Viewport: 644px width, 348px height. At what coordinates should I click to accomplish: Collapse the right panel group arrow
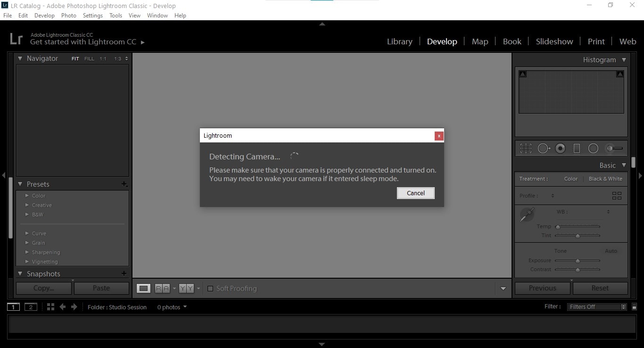click(640, 175)
